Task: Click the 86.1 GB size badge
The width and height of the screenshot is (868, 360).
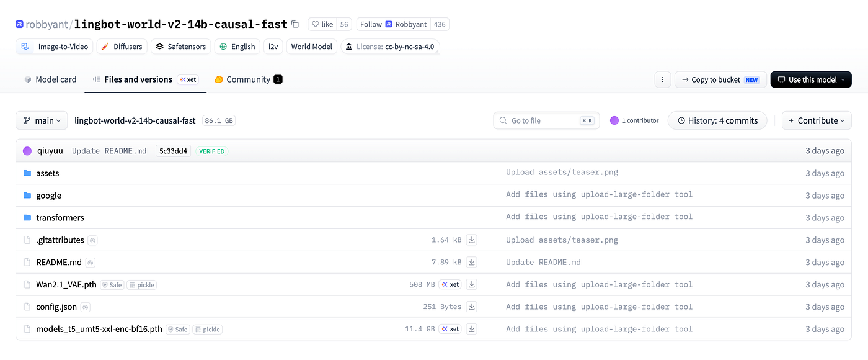Action: pos(219,120)
